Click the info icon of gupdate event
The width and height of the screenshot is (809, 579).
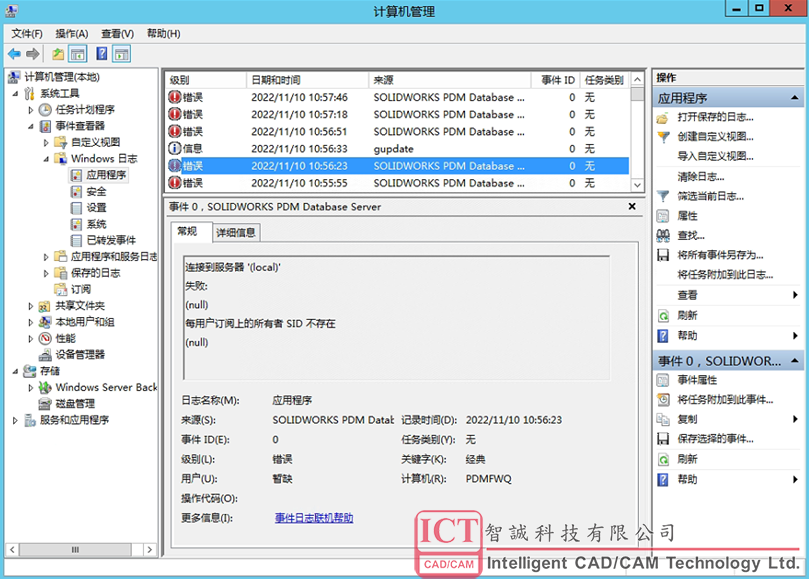175,149
